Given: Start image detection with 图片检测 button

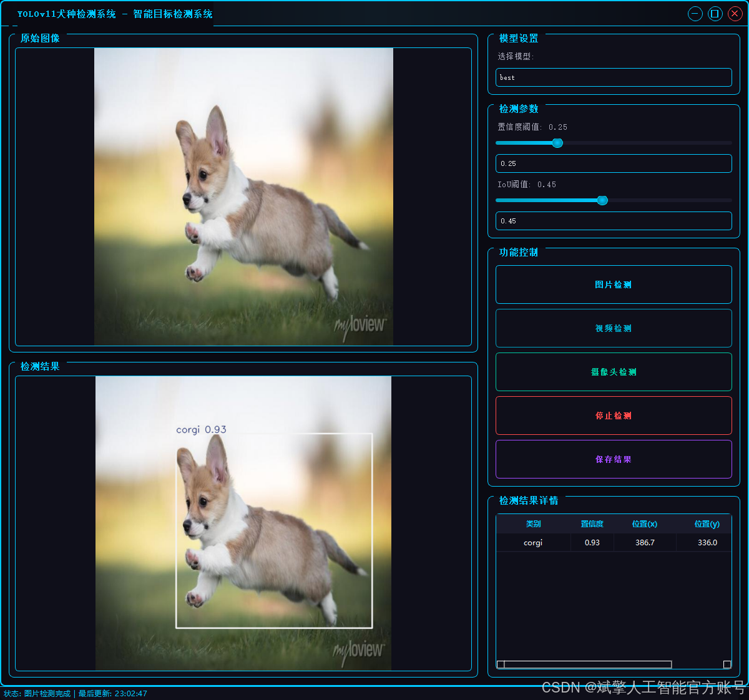Looking at the screenshot, I should [614, 284].
